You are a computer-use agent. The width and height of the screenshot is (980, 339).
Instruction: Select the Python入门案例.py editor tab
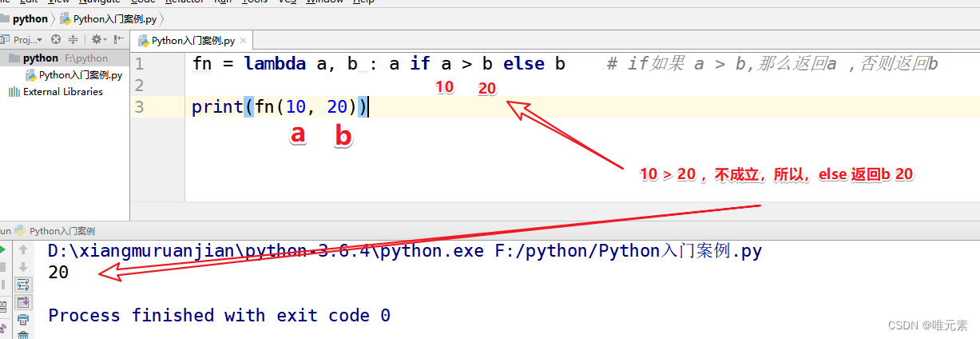point(192,41)
